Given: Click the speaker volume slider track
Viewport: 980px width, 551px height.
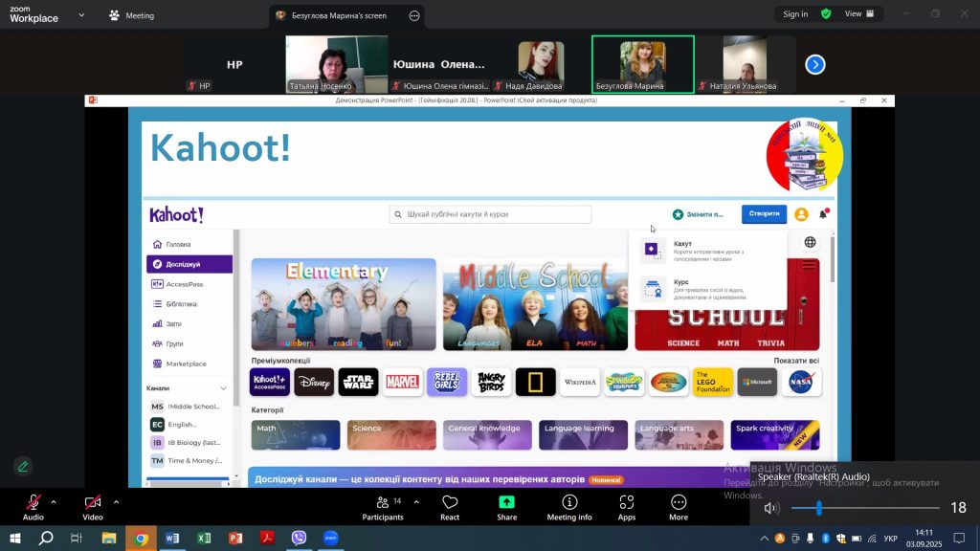Looking at the screenshot, I should click(x=865, y=508).
